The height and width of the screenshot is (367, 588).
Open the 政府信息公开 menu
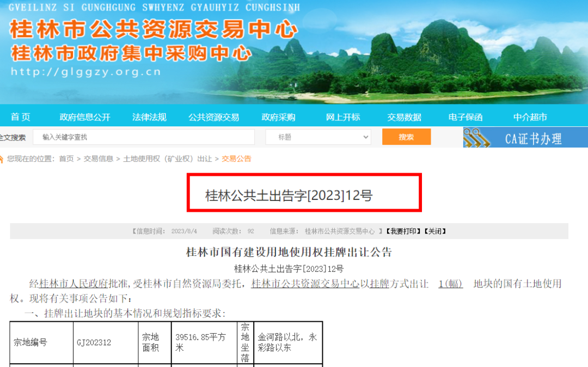click(85, 117)
